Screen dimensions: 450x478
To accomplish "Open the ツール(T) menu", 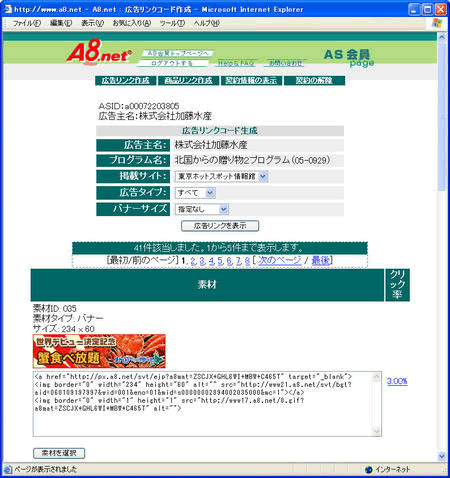I will (x=172, y=23).
